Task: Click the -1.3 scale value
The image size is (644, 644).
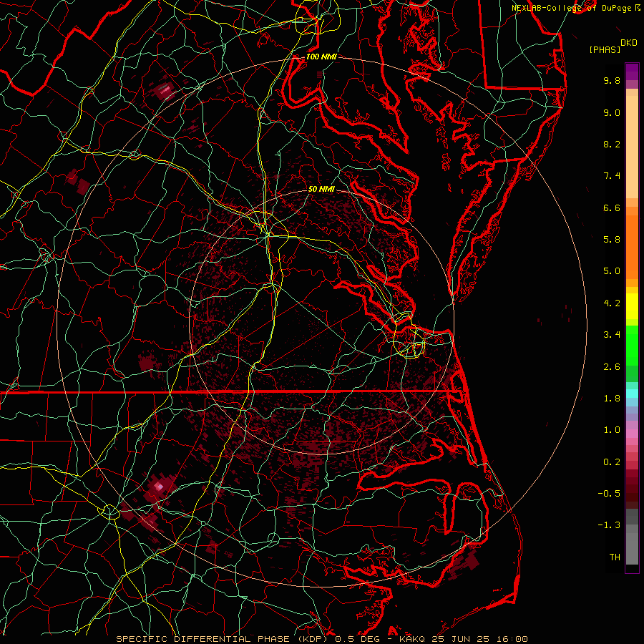Action: pyautogui.click(x=609, y=525)
